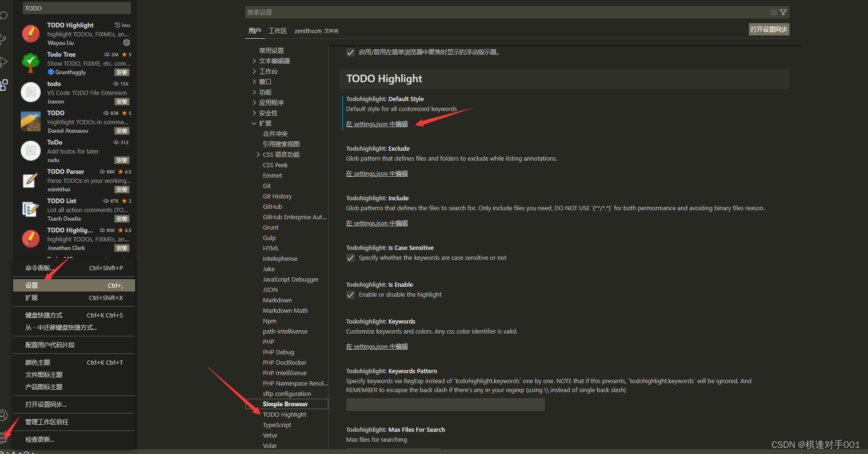Expand 文本编辑器 settings category
868x454 pixels.
pos(254,61)
